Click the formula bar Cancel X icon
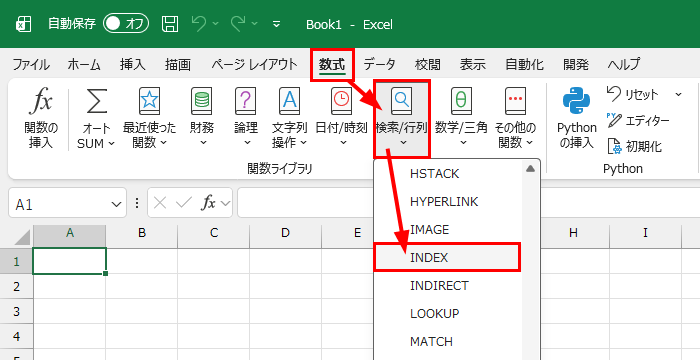The width and height of the screenshot is (700, 360). click(x=160, y=204)
